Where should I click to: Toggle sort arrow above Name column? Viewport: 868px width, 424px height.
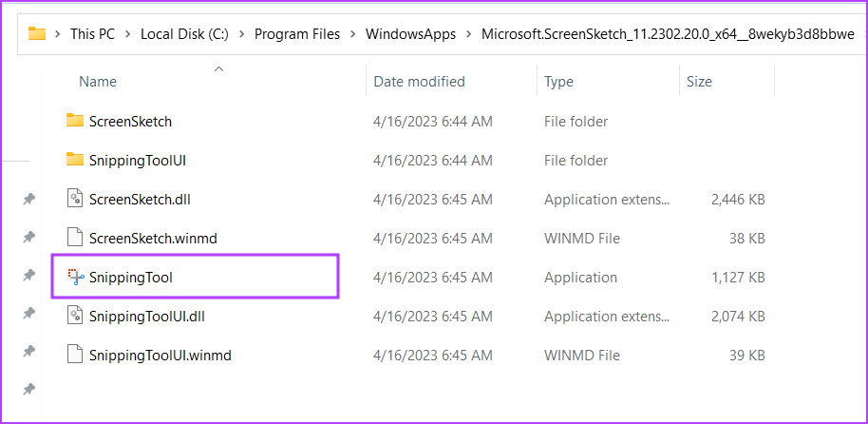coord(219,69)
